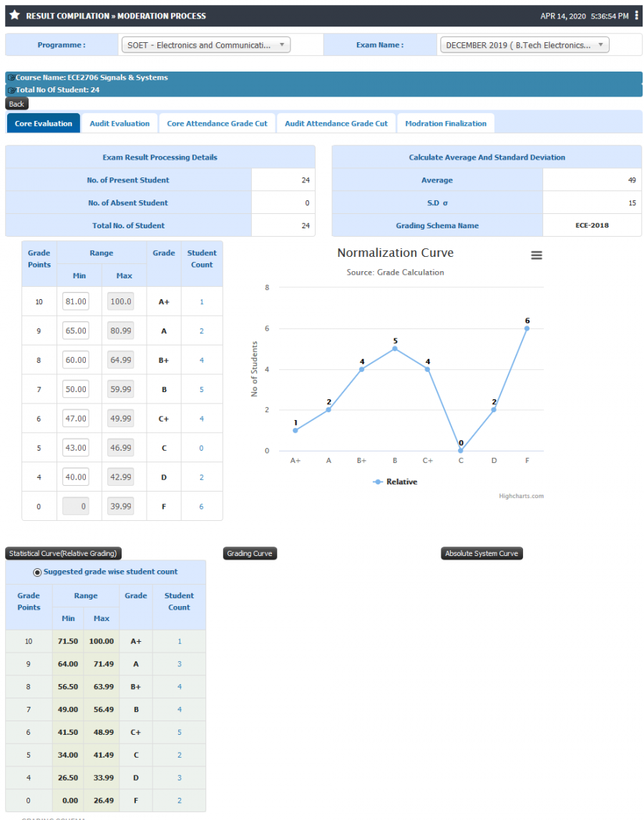
Task: Edit the B+ minimum field 60.00
Action: pyautogui.click(x=75, y=360)
